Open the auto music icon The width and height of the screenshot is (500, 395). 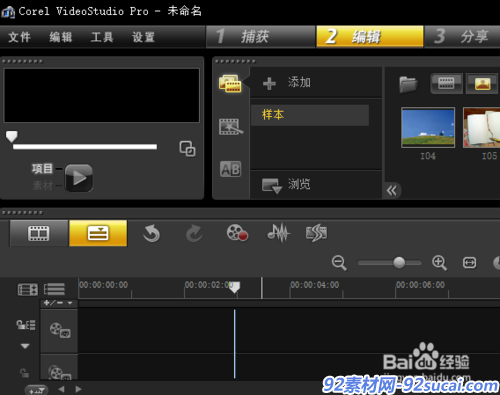pyautogui.click(x=316, y=233)
